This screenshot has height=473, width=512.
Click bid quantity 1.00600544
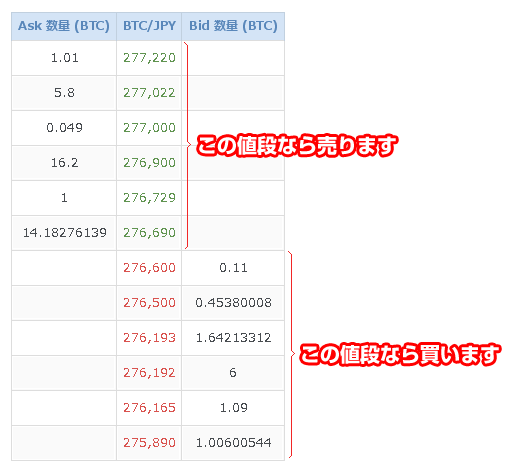tap(233, 443)
